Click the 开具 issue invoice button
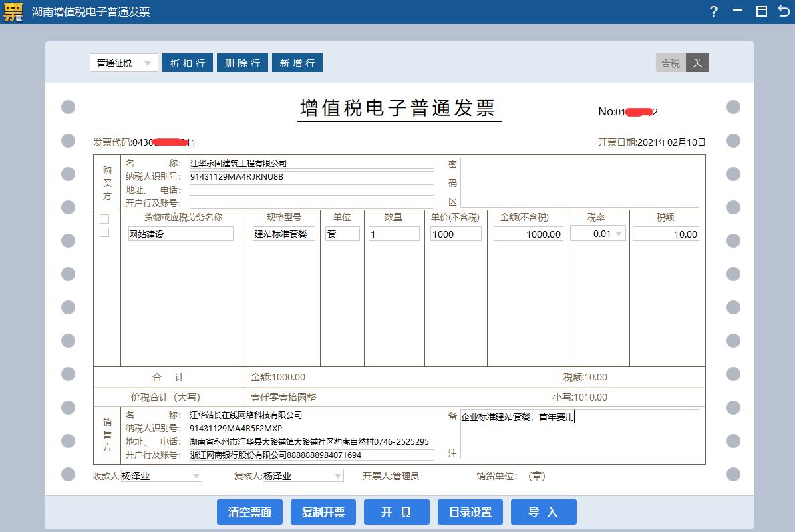 coord(396,512)
